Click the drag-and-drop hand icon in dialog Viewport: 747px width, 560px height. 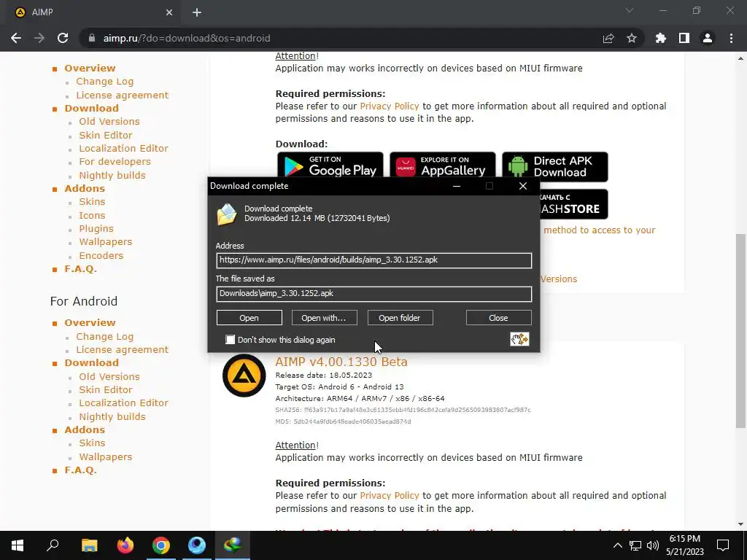pos(519,339)
